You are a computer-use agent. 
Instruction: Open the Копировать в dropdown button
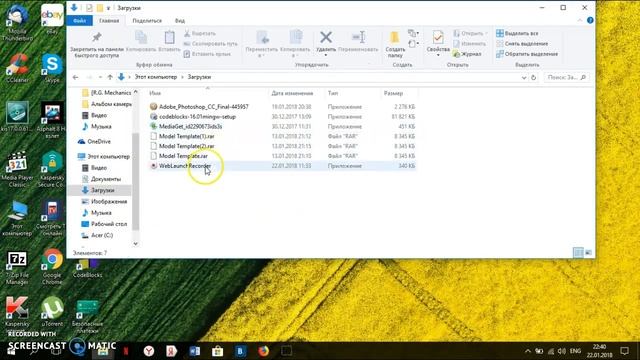pos(295,44)
